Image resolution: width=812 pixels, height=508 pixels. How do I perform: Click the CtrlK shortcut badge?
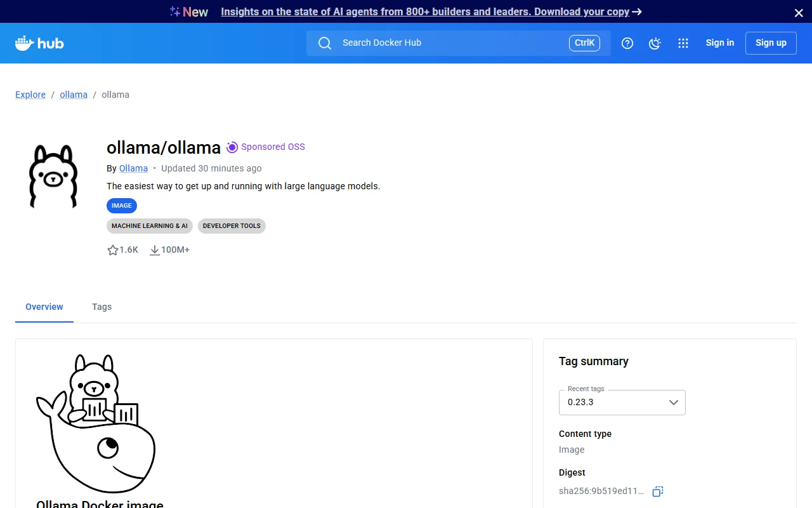coord(584,43)
